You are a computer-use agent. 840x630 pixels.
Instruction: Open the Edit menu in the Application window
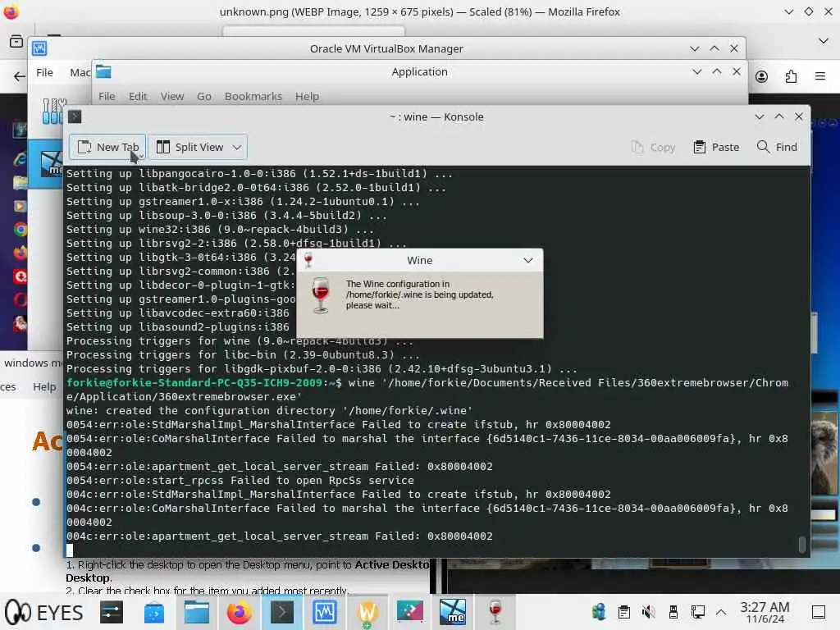138,97
